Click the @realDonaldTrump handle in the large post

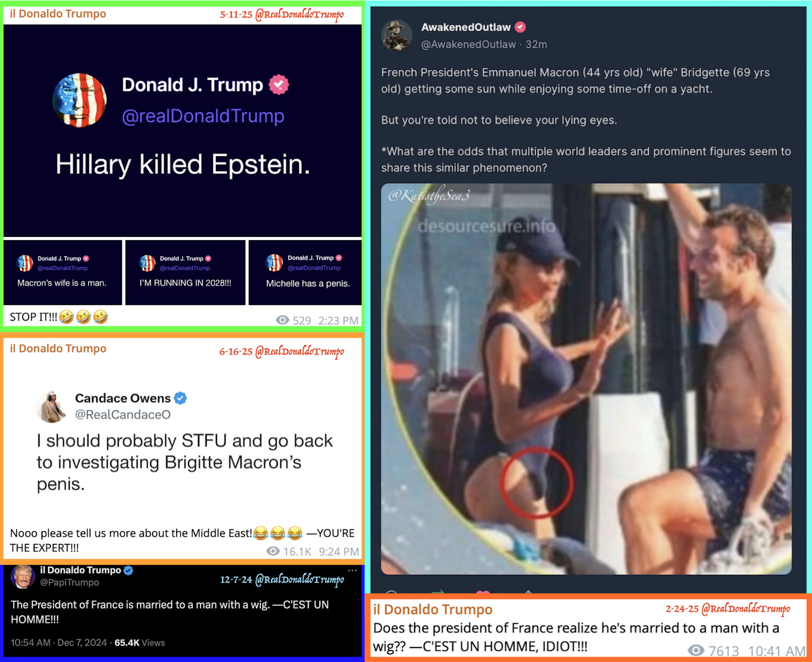203,116
